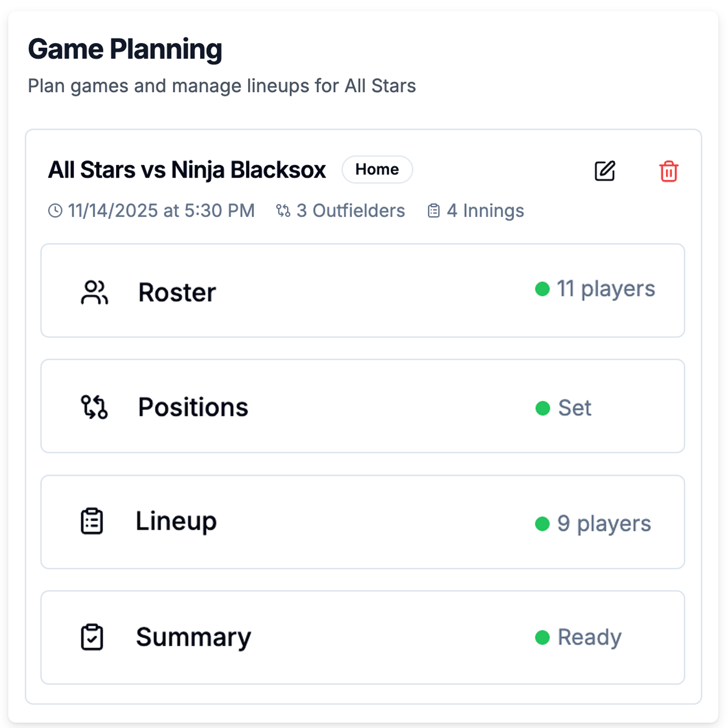Click the clock icon beside game date
This screenshot has width=728, height=728.
(55, 211)
